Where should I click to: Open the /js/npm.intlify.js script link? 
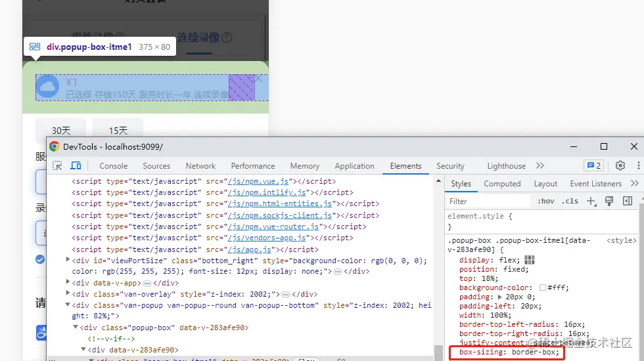click(x=267, y=192)
